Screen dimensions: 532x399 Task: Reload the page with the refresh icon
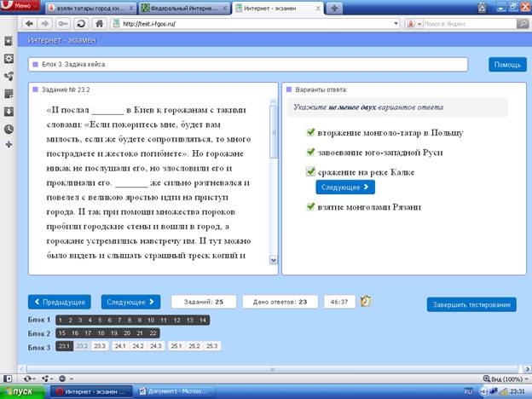point(81,23)
